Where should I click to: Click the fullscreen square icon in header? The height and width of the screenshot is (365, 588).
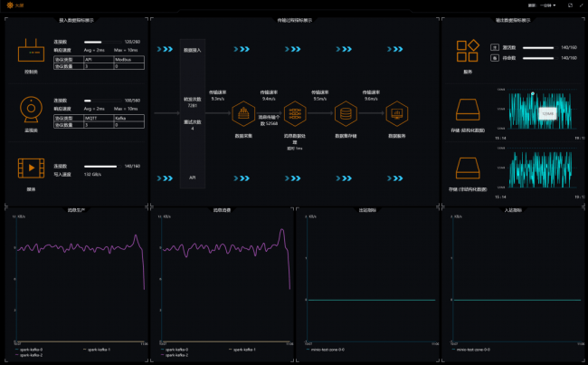tap(570, 5)
